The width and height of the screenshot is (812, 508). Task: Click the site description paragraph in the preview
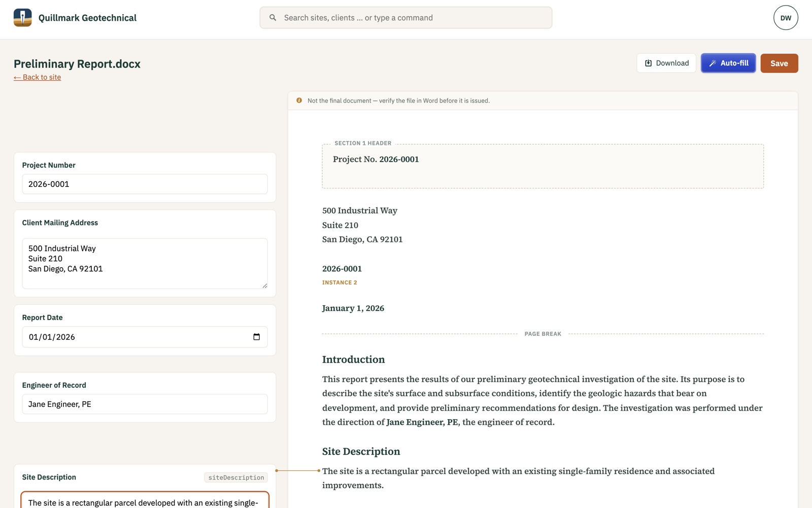(x=518, y=478)
